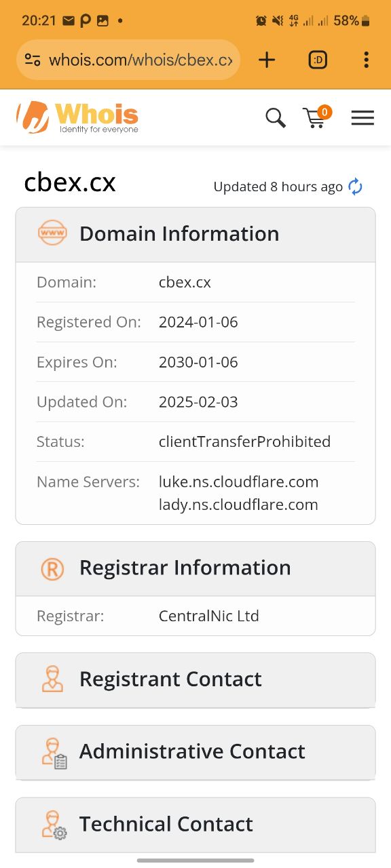Click the Domain Information header
Image resolution: width=391 pixels, height=868 pixels.
(195, 235)
